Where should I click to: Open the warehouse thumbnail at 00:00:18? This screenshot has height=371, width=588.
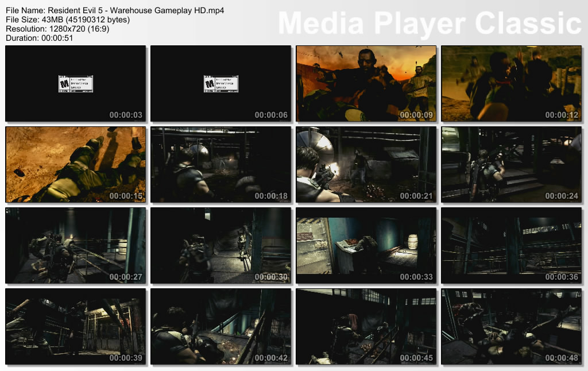point(220,165)
